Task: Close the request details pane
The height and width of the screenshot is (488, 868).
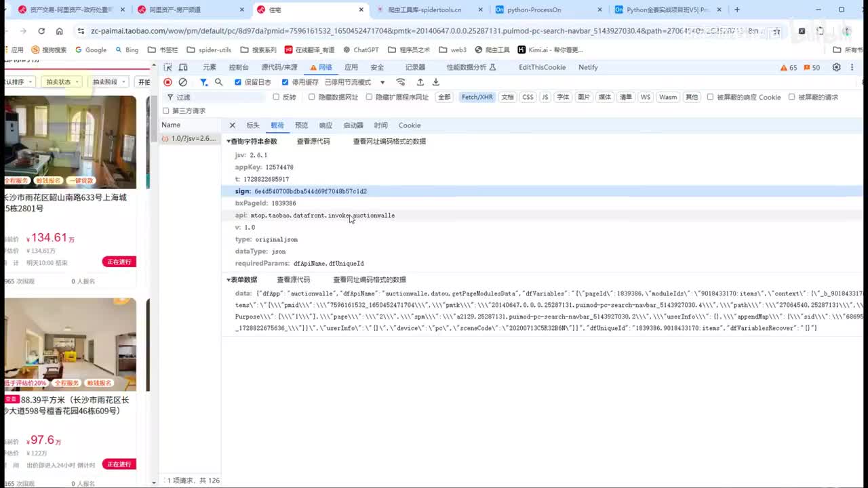Action: pyautogui.click(x=232, y=125)
